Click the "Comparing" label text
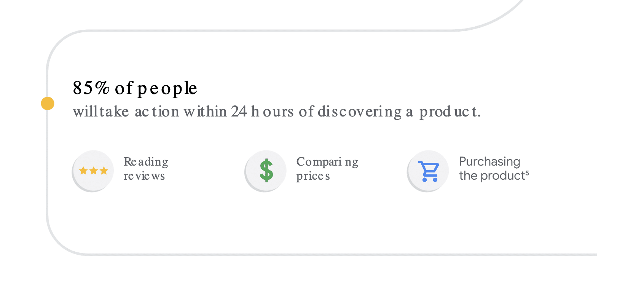Image resolution: width=644 pixels, height=284 pixels. click(327, 162)
